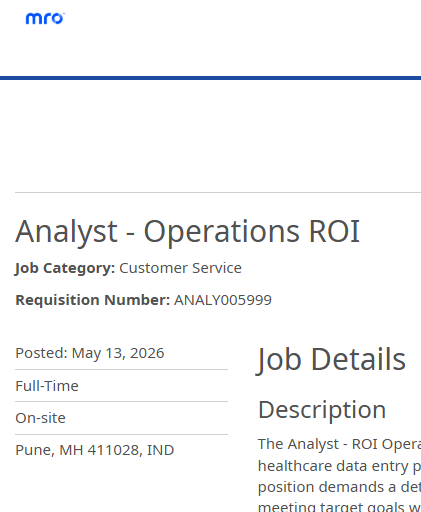
Task: Click the location 'Pune, MH 411028, IND'
Action: [95, 450]
